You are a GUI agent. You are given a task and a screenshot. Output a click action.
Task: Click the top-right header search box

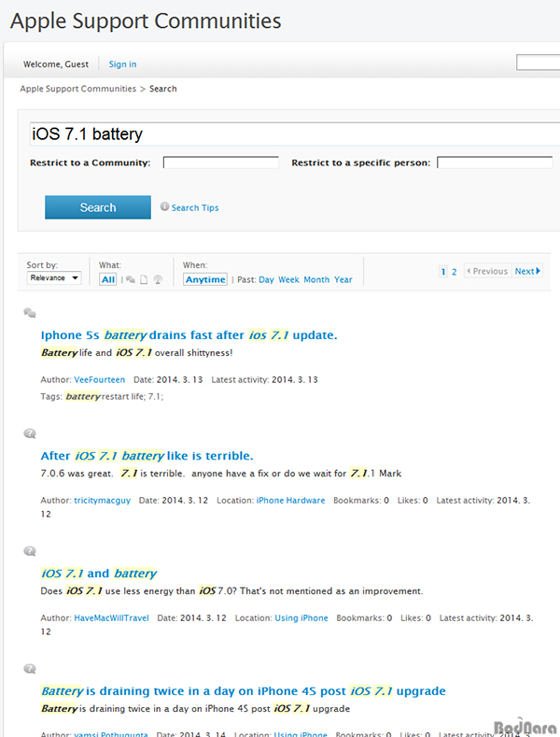[x=538, y=62]
